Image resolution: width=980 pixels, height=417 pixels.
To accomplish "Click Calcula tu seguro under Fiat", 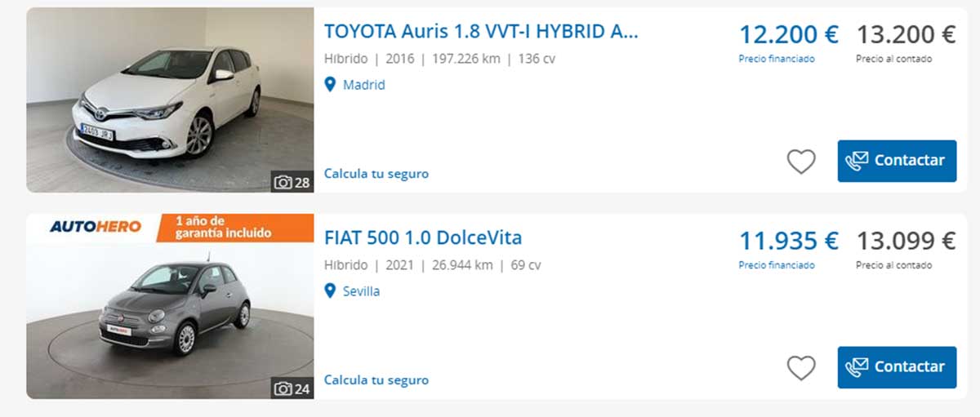I will [x=376, y=380].
